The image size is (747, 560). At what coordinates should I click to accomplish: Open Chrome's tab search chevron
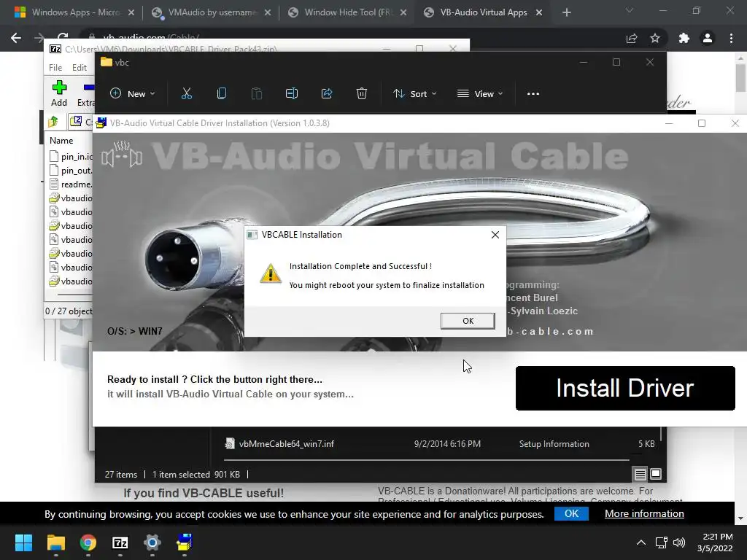[x=630, y=10]
